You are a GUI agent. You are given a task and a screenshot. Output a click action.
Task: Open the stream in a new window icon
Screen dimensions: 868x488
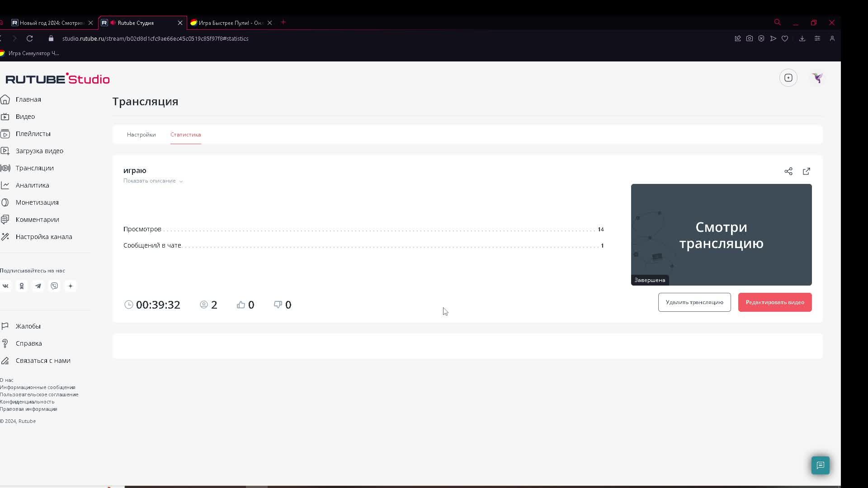[807, 171]
